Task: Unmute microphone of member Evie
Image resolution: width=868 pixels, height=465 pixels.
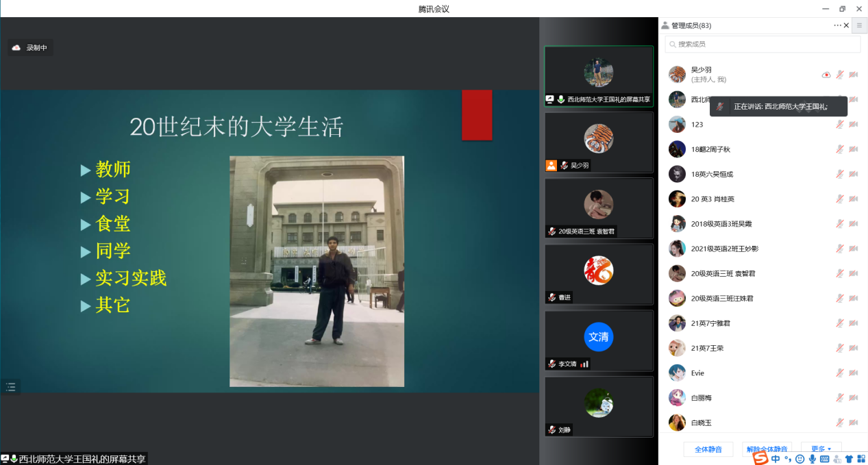Action: 839,373
